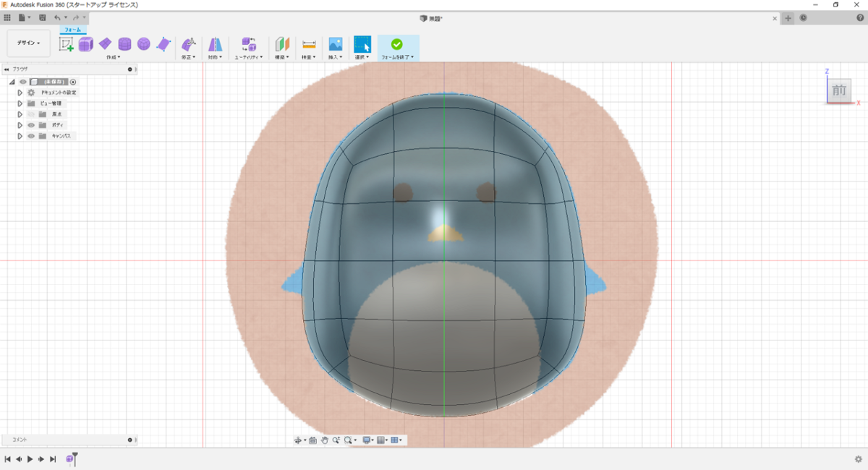
Task: Close the current document tab
Action: pyautogui.click(x=775, y=18)
